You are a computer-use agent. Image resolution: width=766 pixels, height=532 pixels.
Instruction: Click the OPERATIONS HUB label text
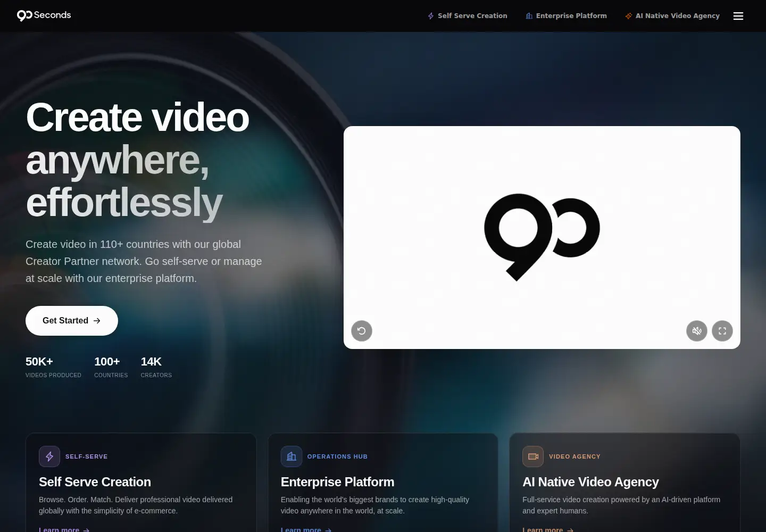[337, 456]
